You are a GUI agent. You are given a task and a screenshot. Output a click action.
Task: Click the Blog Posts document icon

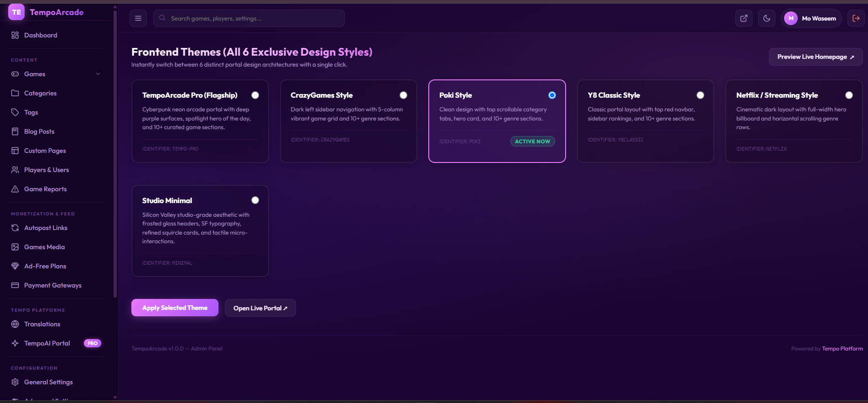coord(15,131)
